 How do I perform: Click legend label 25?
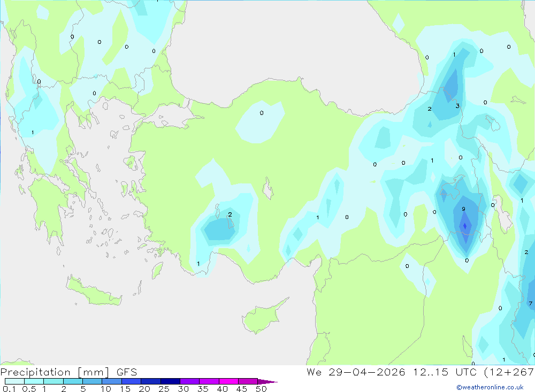[x=164, y=389]
